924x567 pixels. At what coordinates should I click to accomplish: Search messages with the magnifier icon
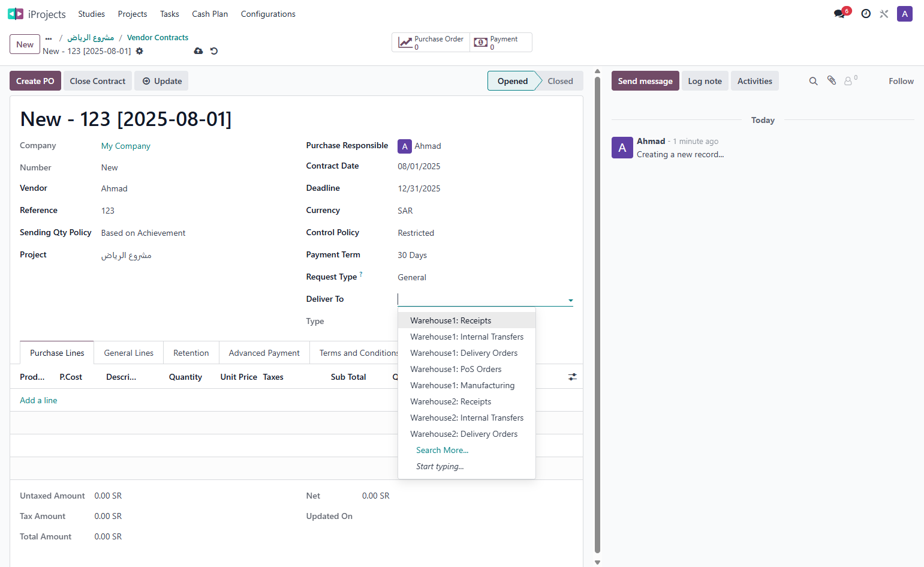pyautogui.click(x=814, y=81)
